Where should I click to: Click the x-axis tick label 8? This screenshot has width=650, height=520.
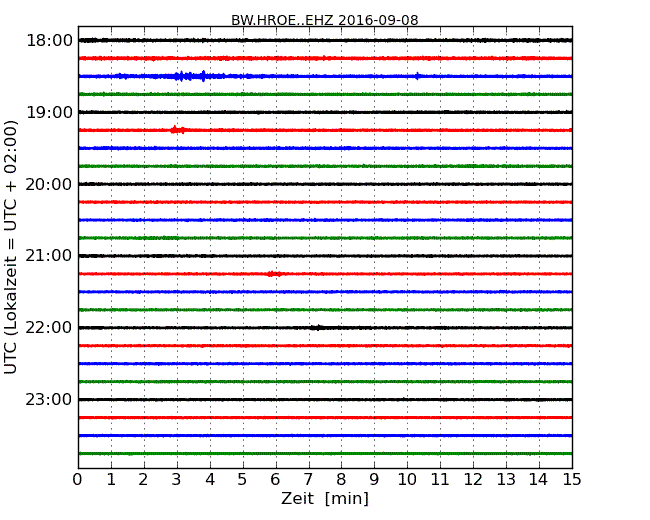[x=341, y=480]
